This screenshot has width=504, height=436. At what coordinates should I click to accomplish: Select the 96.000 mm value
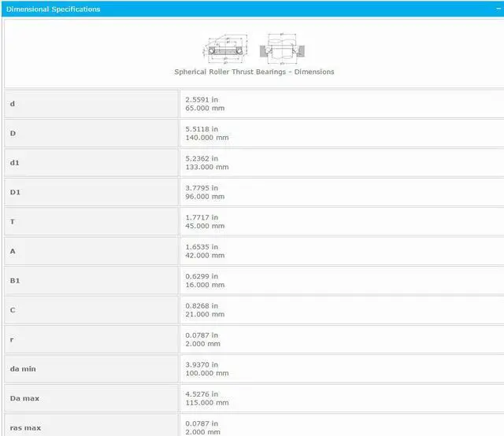205,197
